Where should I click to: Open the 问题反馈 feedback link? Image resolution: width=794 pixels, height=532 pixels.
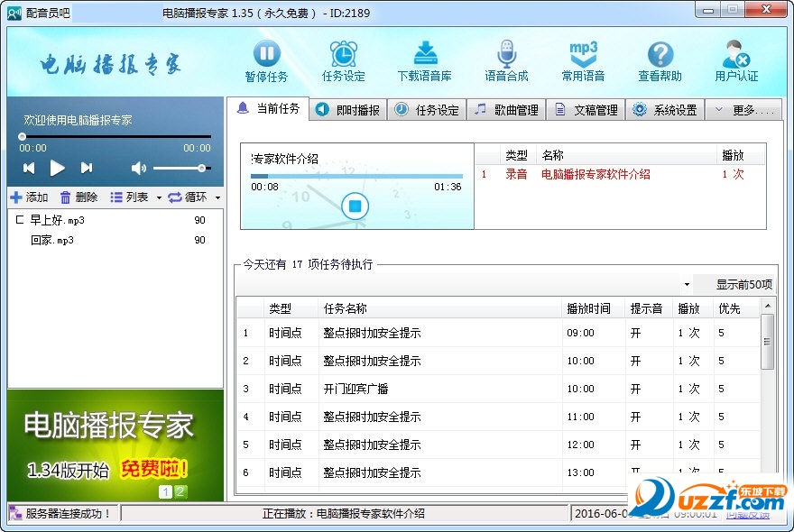tap(747, 514)
